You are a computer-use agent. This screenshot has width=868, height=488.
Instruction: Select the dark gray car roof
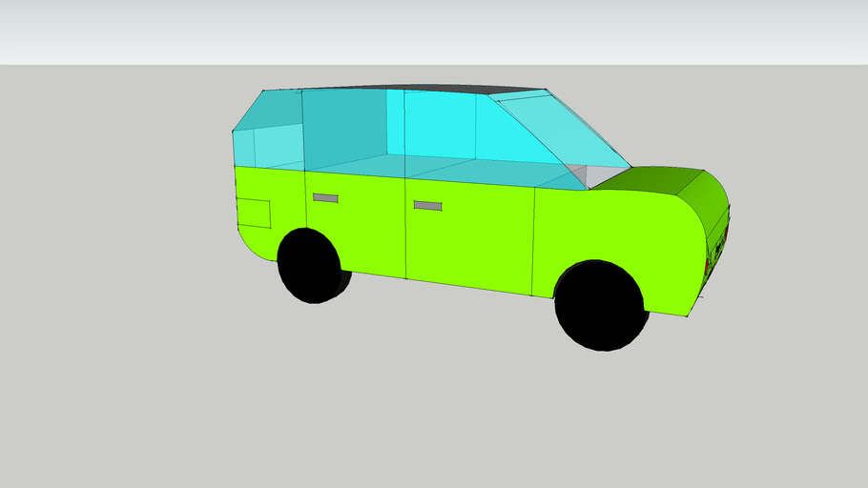(448, 89)
